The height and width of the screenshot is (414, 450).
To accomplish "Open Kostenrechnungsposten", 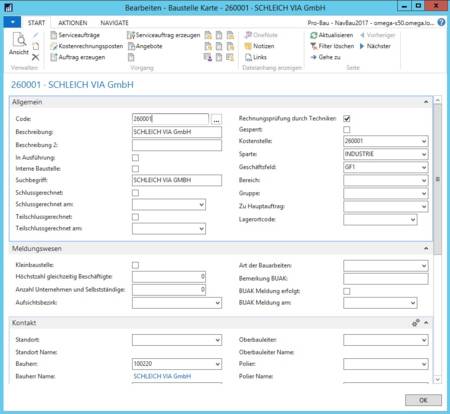I will (x=87, y=46).
